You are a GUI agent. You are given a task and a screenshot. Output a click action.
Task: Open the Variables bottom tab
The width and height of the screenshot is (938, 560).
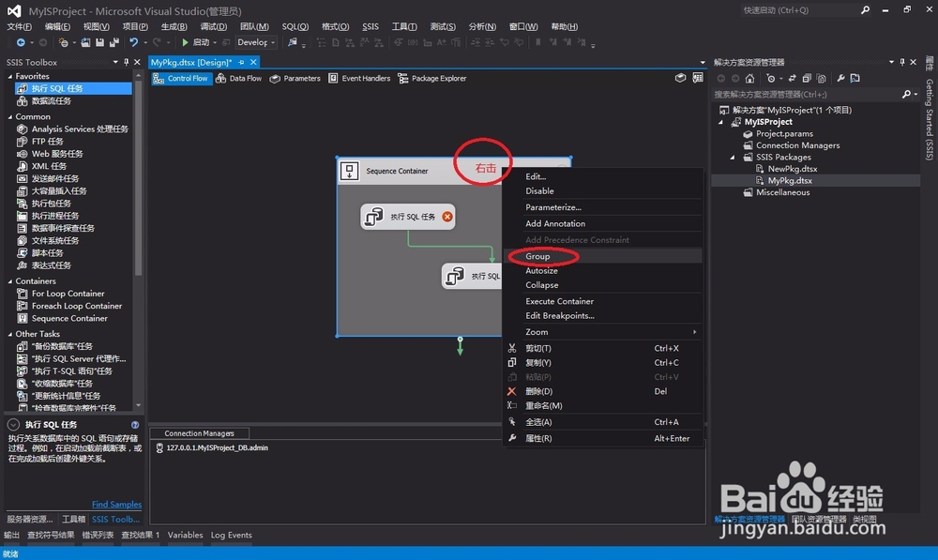[x=185, y=535]
